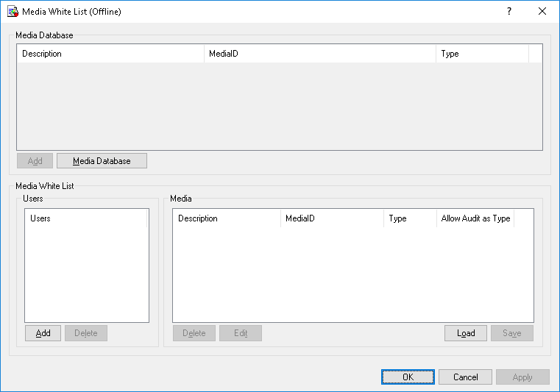Confirm the dialog with OK
This screenshot has width=560, height=392.
[408, 377]
